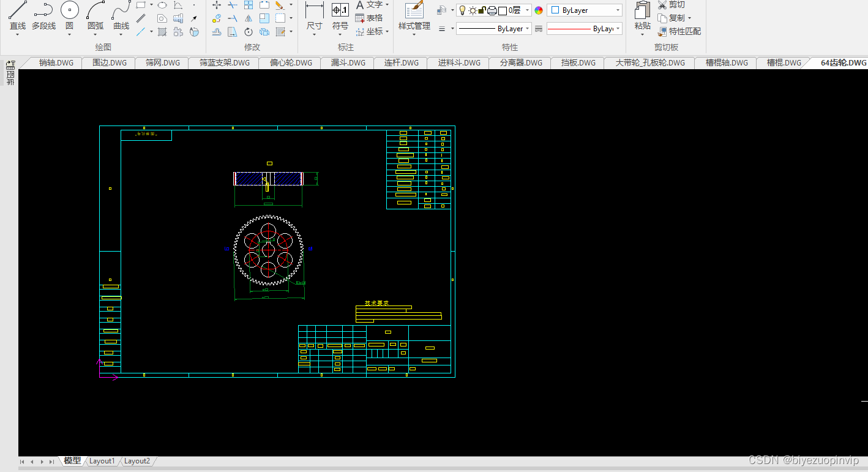Select the 直线 line tool
Image resolution: width=868 pixels, height=472 pixels.
point(18,15)
